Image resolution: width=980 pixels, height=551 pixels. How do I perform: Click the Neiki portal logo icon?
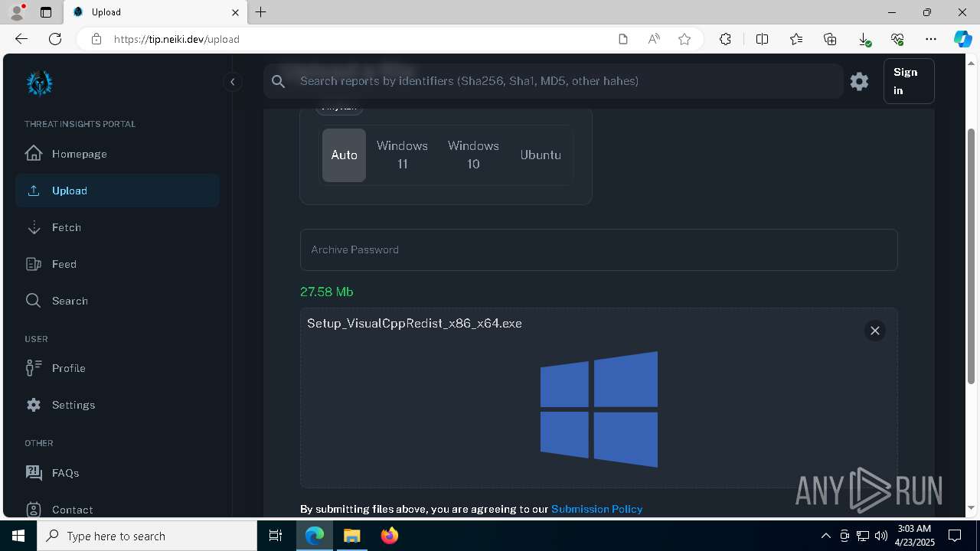[x=39, y=83]
